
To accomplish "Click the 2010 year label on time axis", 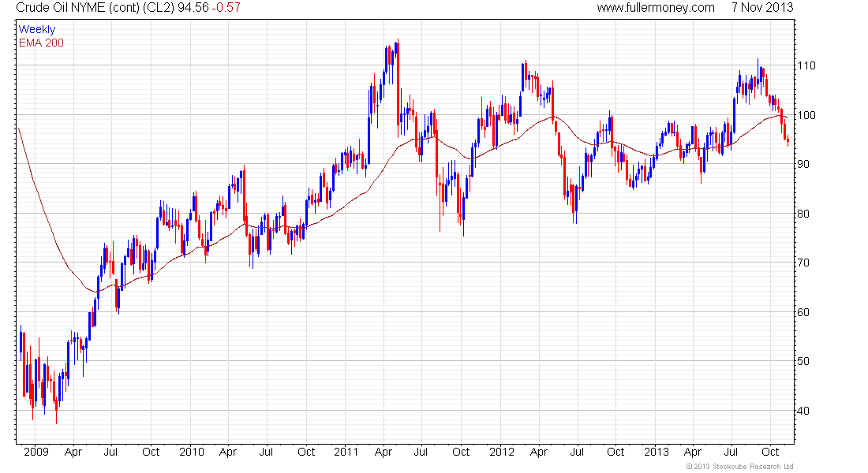I will 192,452.
